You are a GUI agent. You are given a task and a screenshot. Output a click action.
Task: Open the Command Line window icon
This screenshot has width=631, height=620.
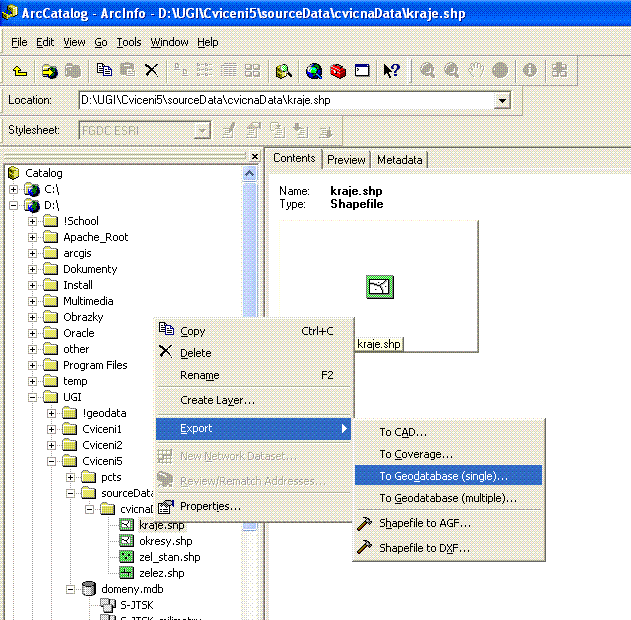[x=362, y=70]
